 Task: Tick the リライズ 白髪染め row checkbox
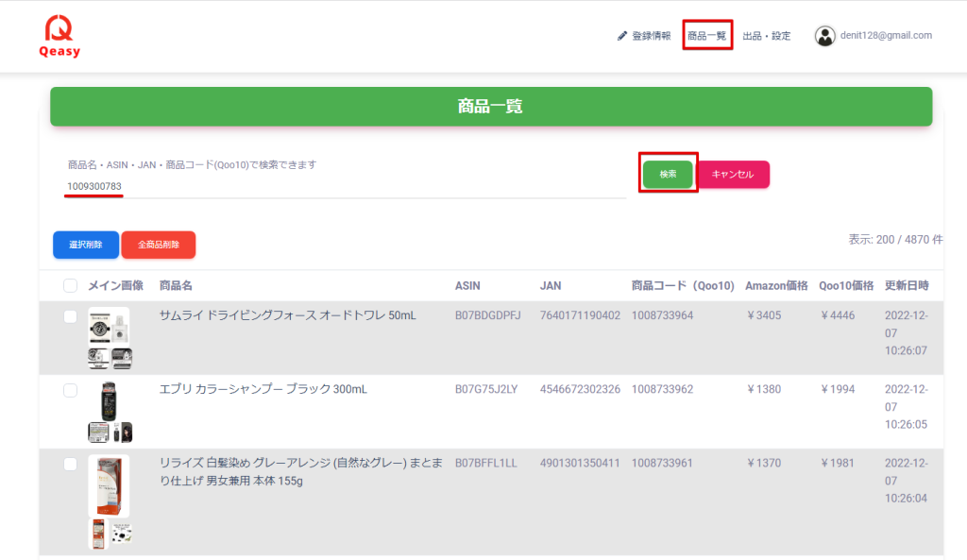click(x=71, y=464)
